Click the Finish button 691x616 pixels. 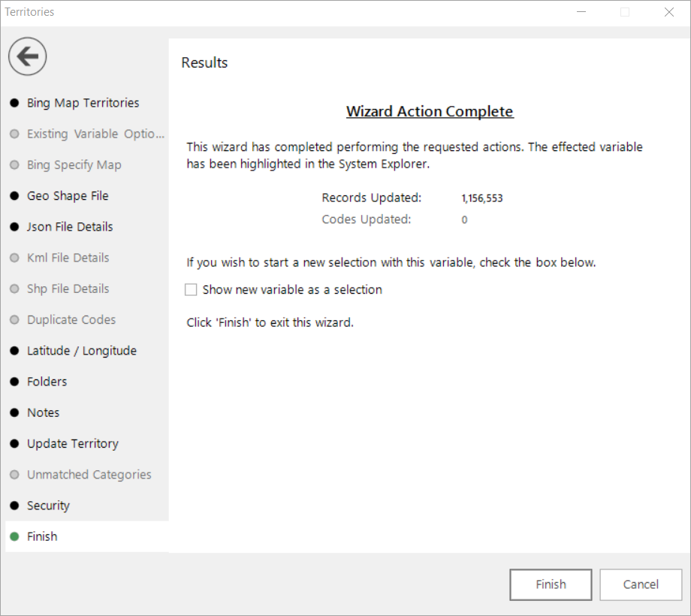point(551,584)
